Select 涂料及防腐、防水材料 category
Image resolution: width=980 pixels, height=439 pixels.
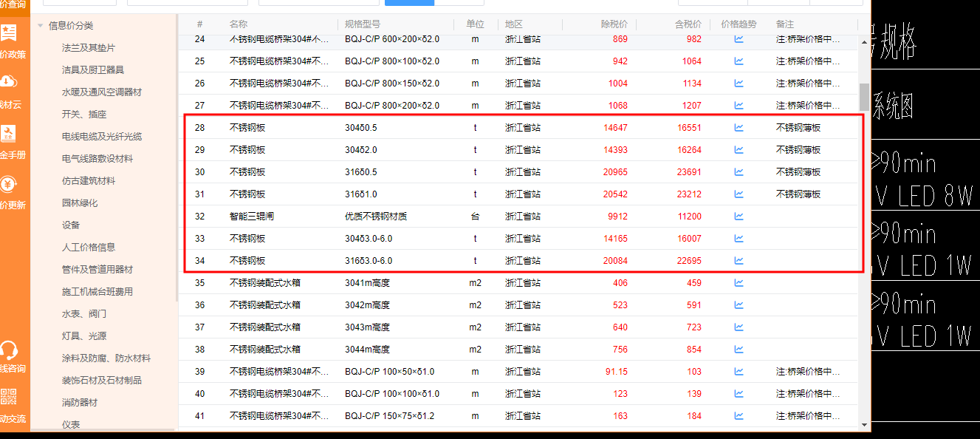tap(106, 358)
